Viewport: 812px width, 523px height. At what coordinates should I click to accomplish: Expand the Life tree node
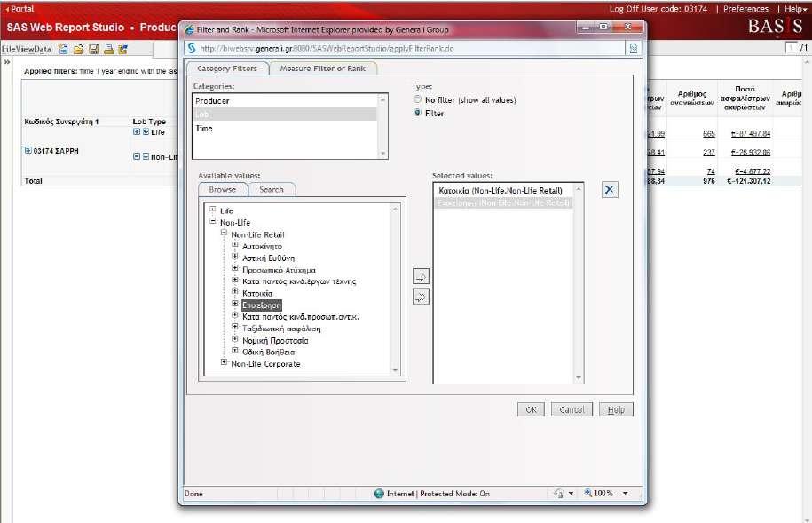point(212,210)
